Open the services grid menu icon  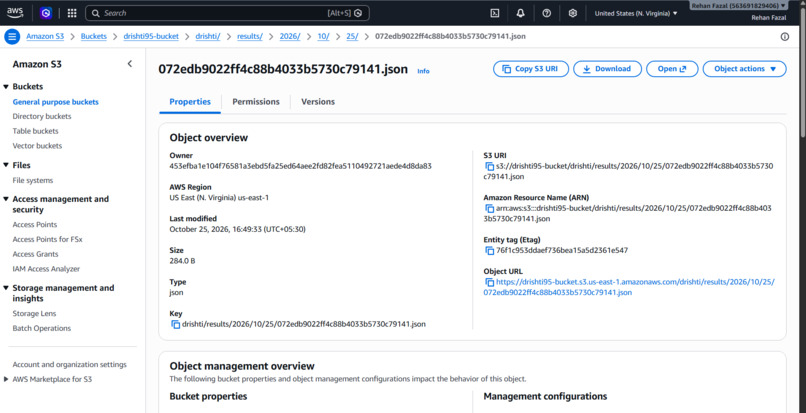tap(72, 13)
